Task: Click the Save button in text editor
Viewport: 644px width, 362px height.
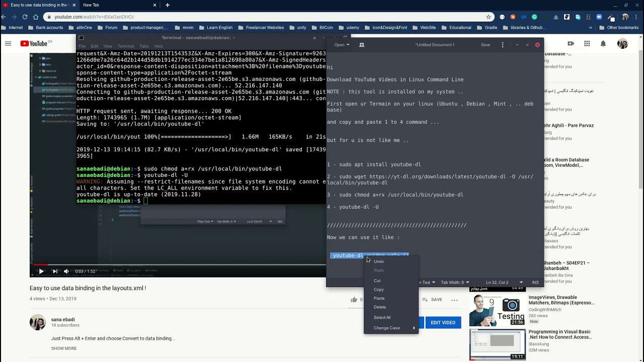Action: 486,45
